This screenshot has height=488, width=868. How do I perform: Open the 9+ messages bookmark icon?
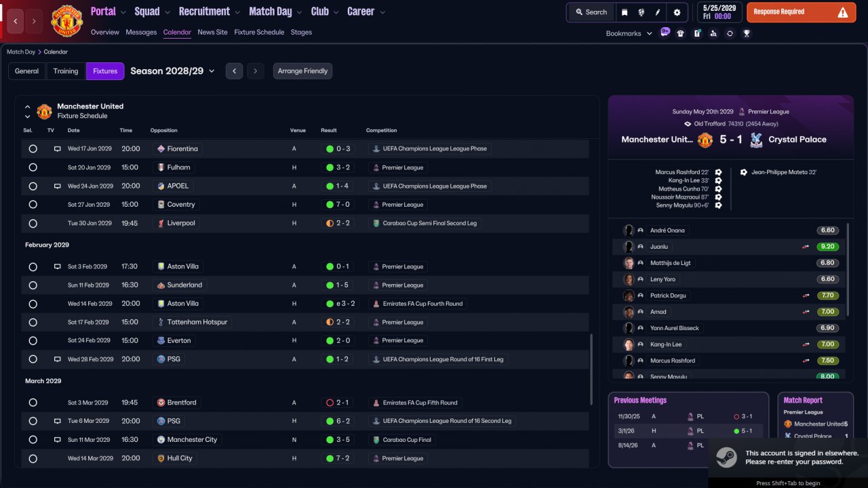click(665, 33)
